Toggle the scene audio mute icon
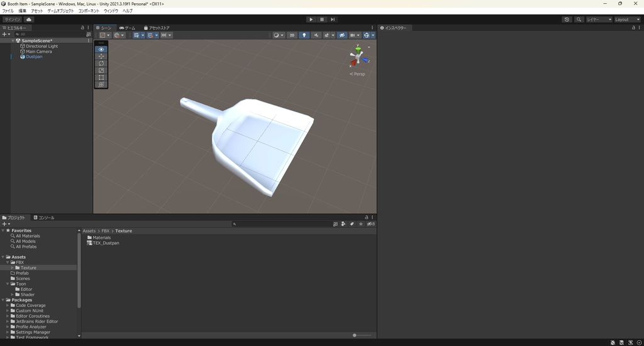 point(316,35)
